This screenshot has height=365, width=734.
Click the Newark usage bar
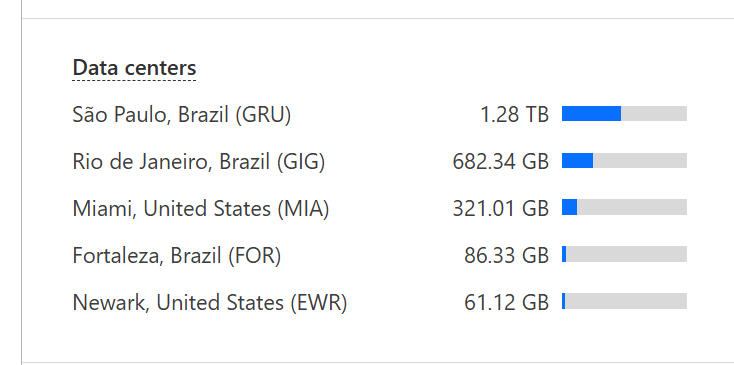coord(624,301)
